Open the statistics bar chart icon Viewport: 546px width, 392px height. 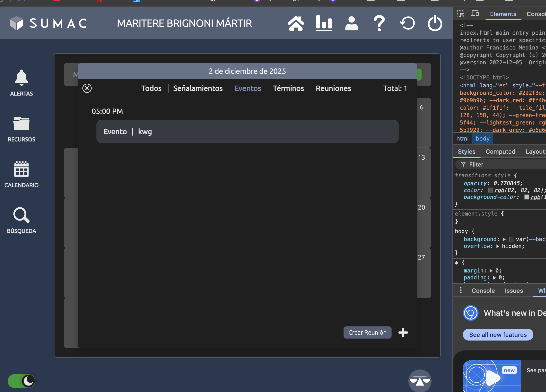coord(324,24)
